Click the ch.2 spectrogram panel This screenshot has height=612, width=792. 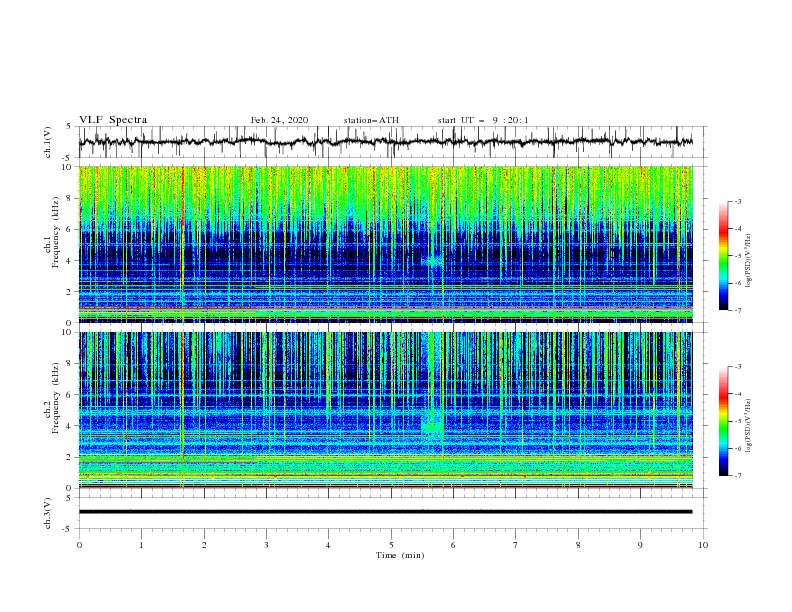(385, 410)
